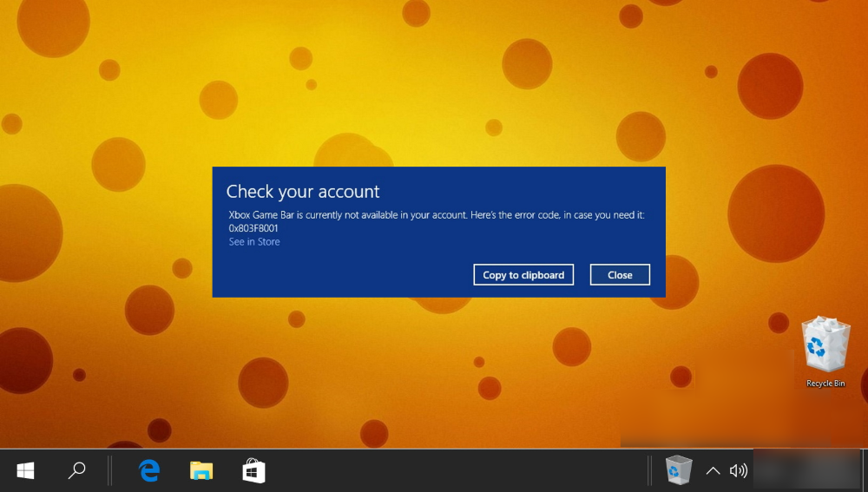Open the Windows Start menu
This screenshot has height=492, width=868.
[x=25, y=471]
